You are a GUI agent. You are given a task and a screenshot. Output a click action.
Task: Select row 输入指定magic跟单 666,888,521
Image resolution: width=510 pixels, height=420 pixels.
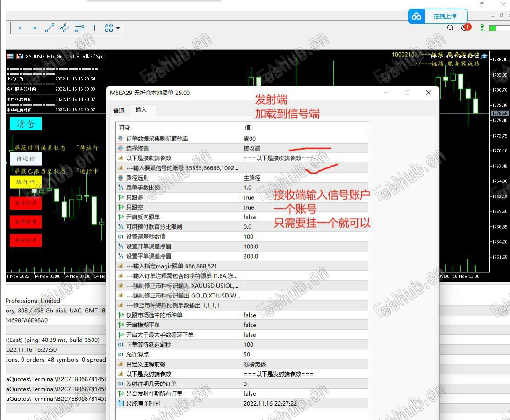coord(242,266)
